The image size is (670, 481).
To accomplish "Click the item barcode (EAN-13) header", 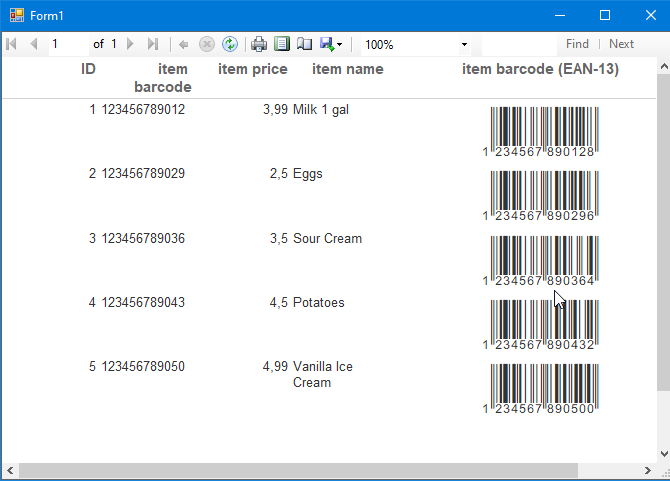I will pyautogui.click(x=540, y=69).
